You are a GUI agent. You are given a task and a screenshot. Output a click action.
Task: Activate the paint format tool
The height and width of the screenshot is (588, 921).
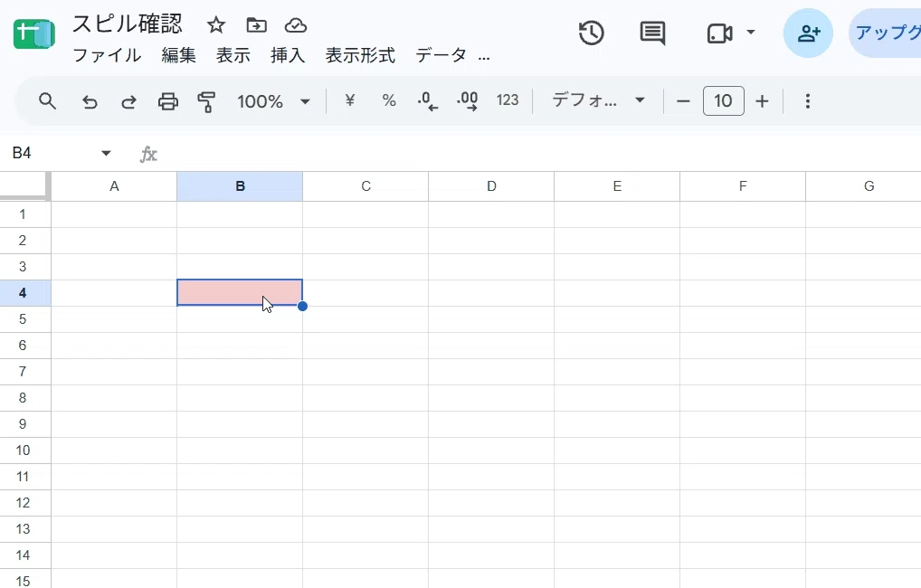click(x=206, y=101)
